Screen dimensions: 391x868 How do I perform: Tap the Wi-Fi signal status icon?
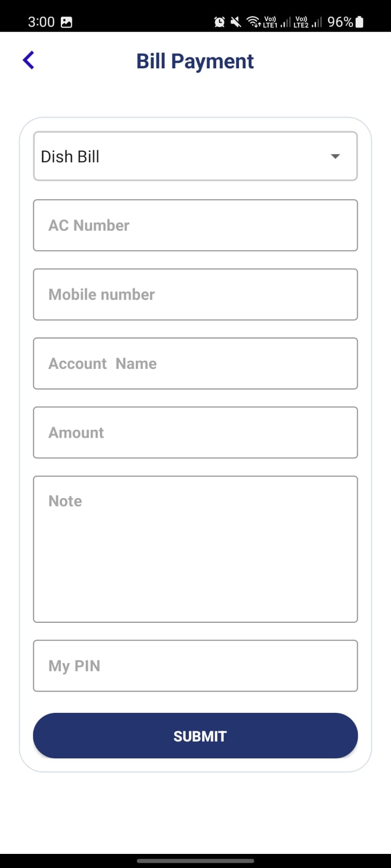(253, 22)
